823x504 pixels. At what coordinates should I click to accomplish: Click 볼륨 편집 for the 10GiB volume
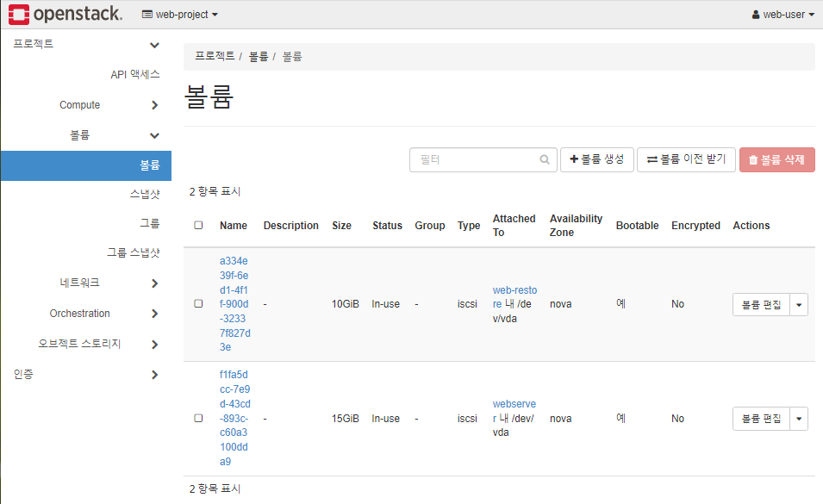click(761, 305)
